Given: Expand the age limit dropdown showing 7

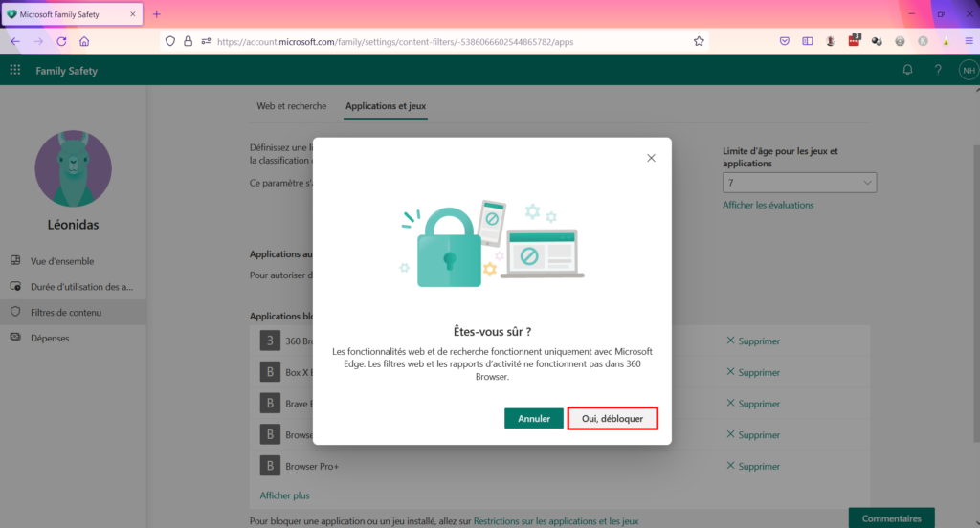Looking at the screenshot, I should pyautogui.click(x=799, y=183).
